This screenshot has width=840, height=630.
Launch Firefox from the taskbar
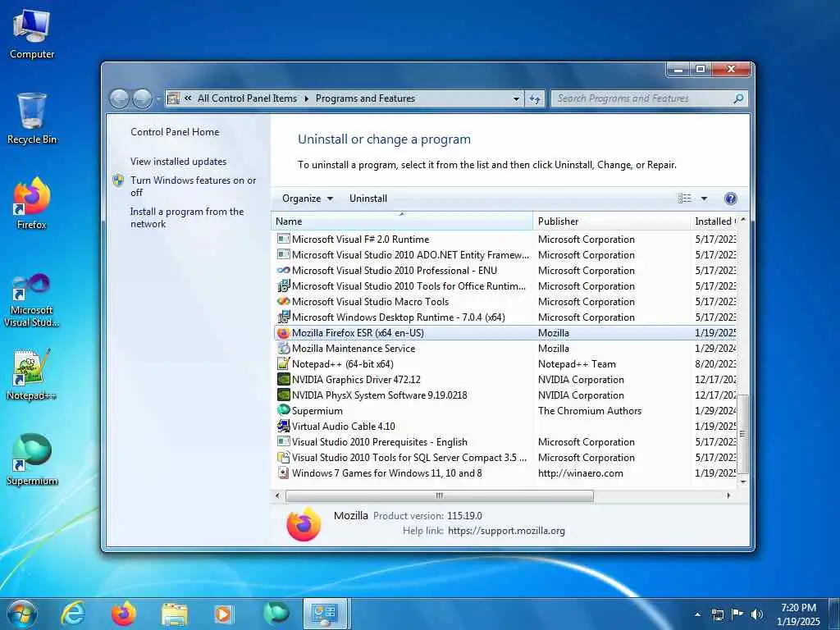[x=123, y=614]
